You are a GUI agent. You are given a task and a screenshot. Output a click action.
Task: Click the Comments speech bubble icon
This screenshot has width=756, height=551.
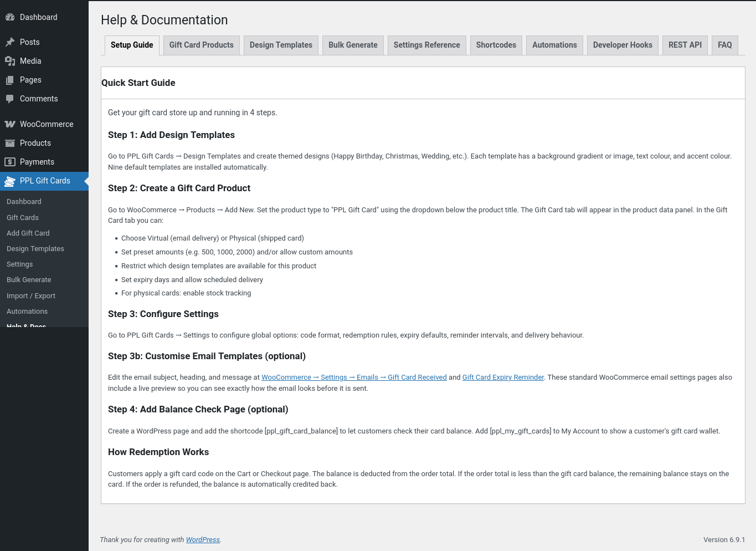[x=10, y=99]
